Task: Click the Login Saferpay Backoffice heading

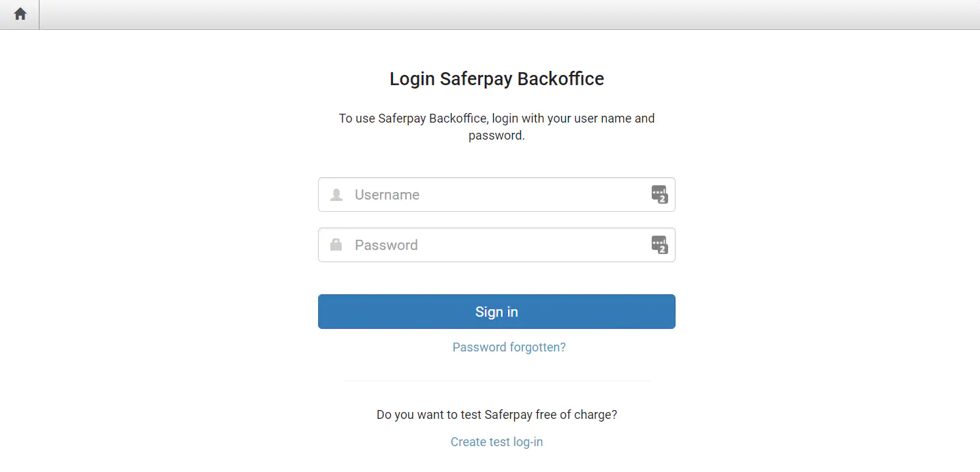Action: (x=496, y=79)
